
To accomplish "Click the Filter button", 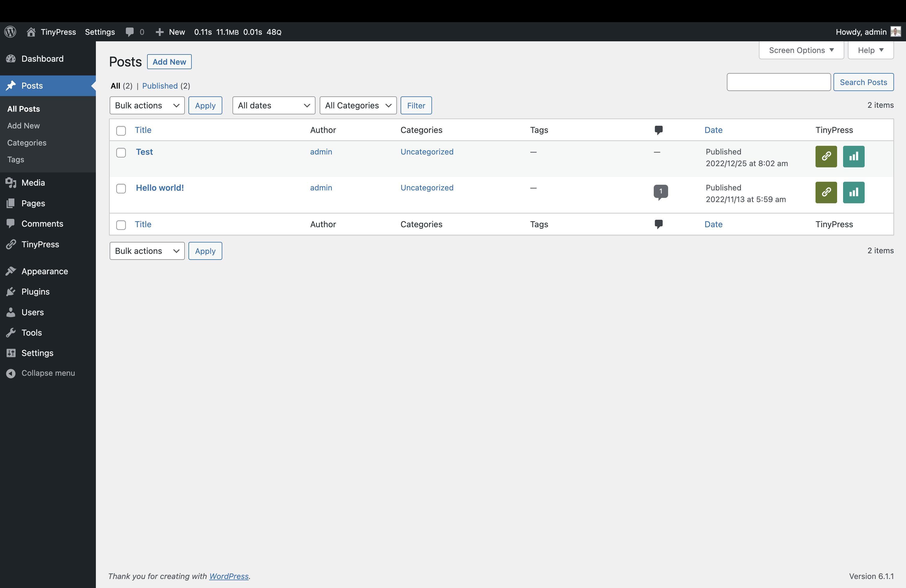I will click(416, 105).
